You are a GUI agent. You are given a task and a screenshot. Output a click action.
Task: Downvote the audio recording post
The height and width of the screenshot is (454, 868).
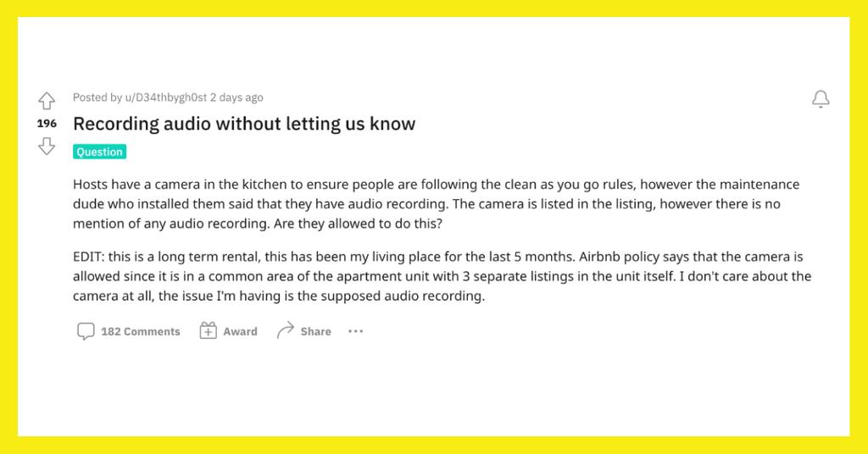point(47,147)
